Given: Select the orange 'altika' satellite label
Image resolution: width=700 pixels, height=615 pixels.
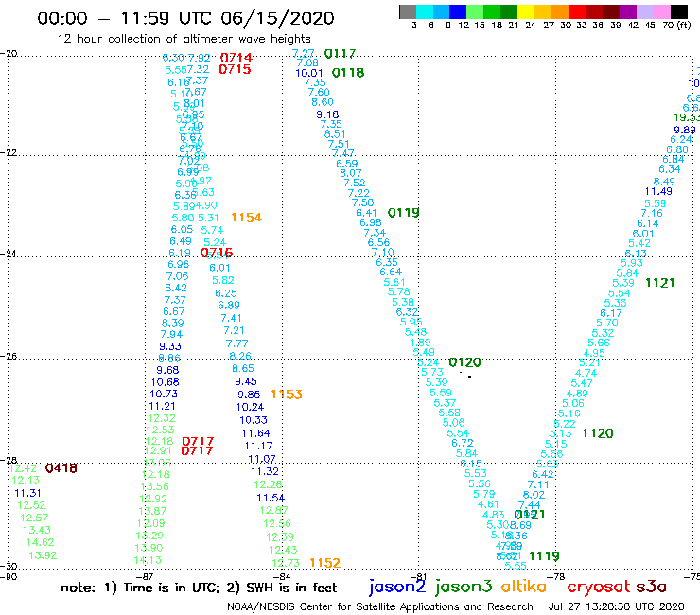Looking at the screenshot, I should [524, 587].
